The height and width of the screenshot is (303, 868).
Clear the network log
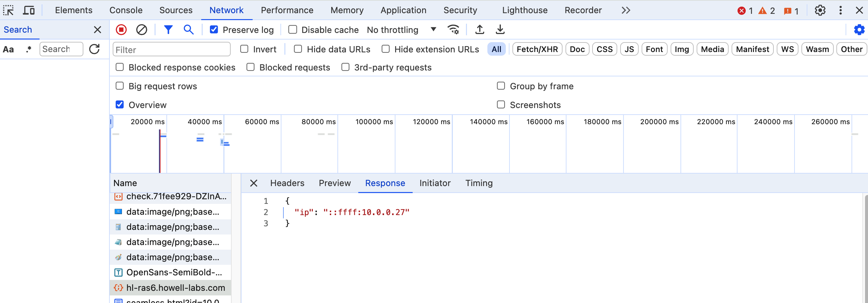(141, 30)
